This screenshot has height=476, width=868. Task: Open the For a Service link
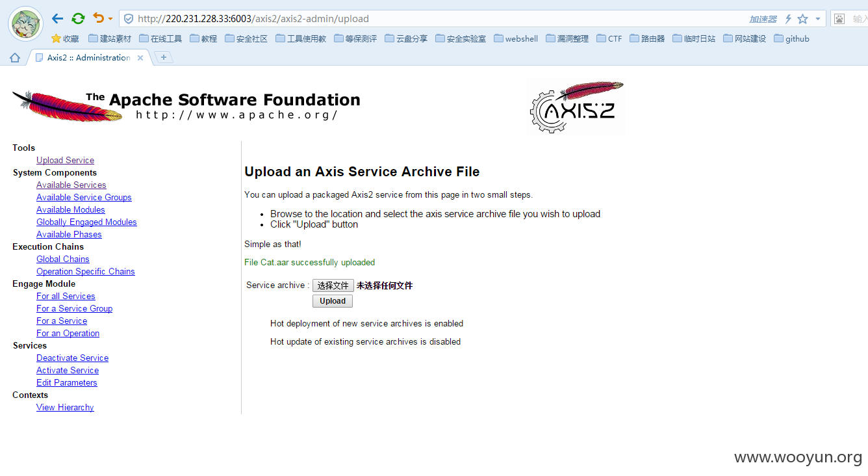(x=62, y=321)
